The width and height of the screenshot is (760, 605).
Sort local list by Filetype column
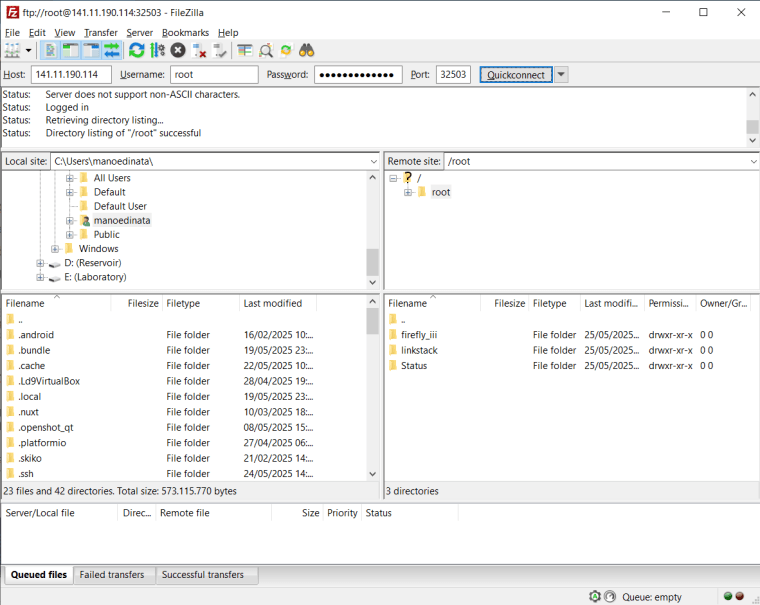201,303
